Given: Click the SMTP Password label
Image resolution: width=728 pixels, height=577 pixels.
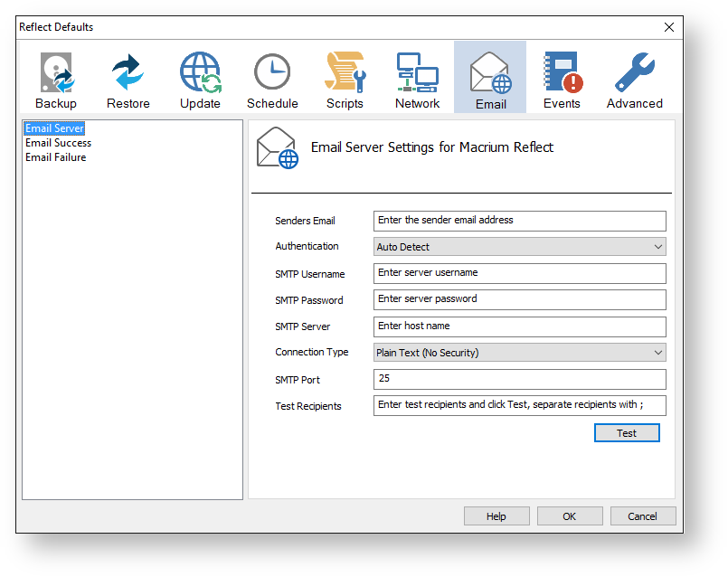Looking at the screenshot, I should click(x=308, y=301).
